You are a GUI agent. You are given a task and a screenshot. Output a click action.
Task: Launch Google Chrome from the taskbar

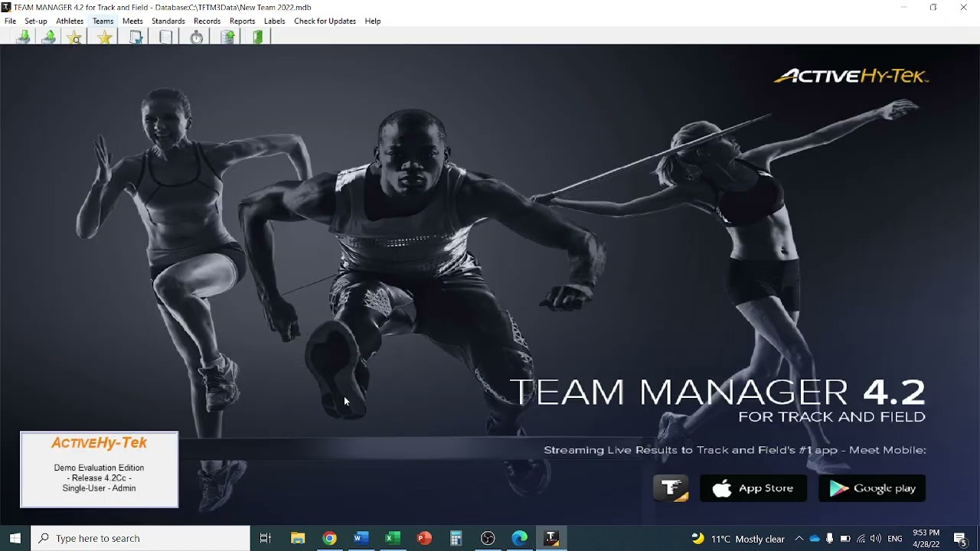[x=329, y=538]
